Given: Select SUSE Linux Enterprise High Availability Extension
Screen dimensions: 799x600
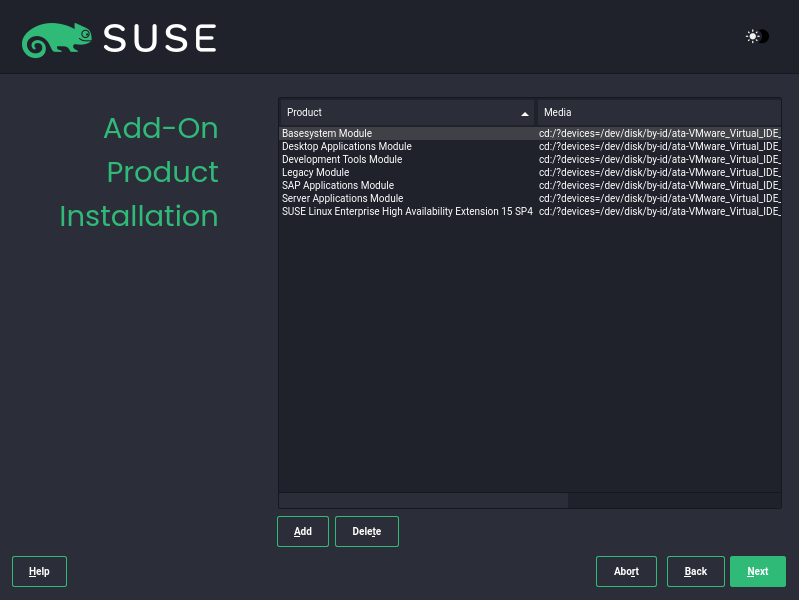Looking at the screenshot, I should 530,211.
